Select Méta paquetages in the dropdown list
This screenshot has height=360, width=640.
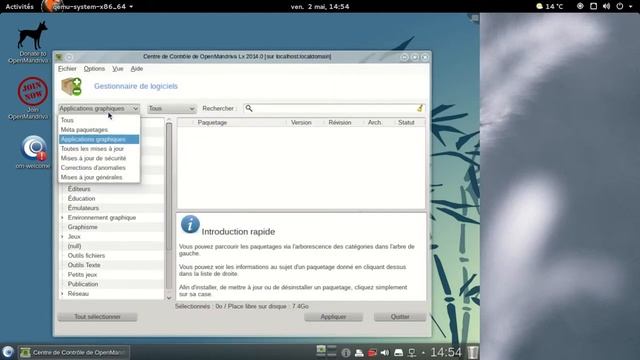(x=99, y=130)
